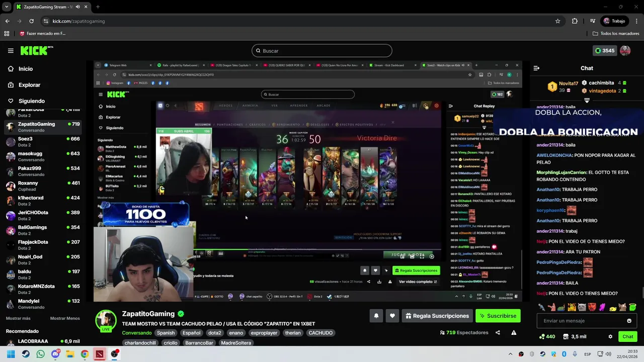
Task: Insert the purple praying hands emote
Action: click(602, 307)
